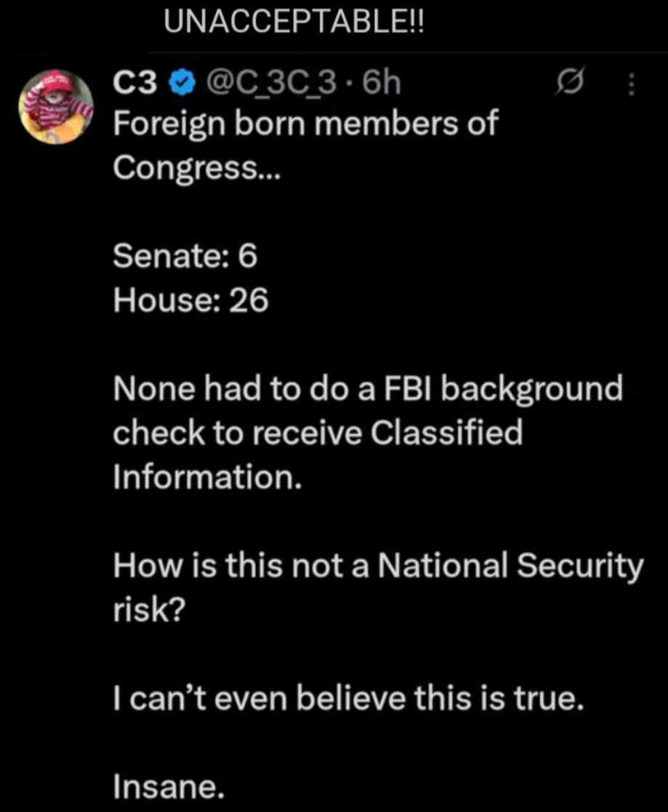Tap the UNACCEPTABLE!! caption text
The height and width of the screenshot is (812, 668).
pos(294,25)
